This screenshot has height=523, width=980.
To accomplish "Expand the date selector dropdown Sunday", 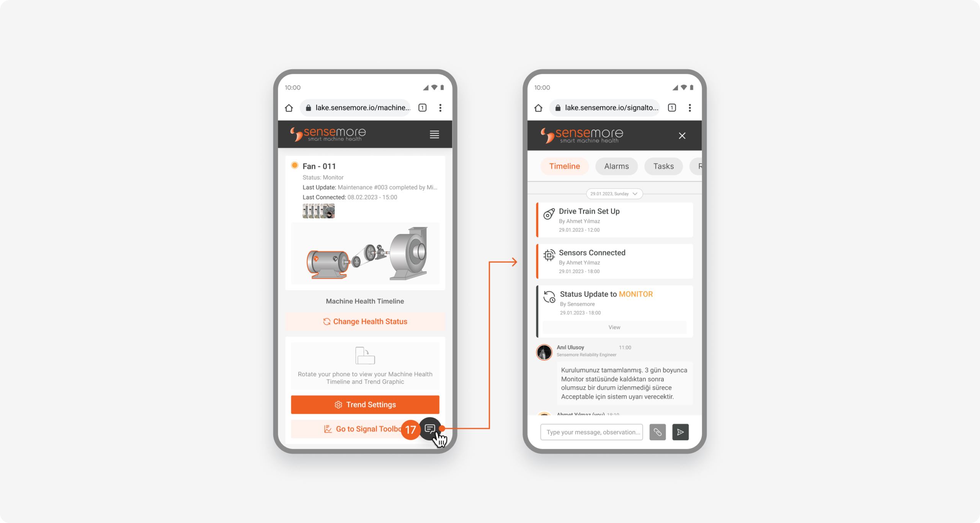I will (613, 194).
